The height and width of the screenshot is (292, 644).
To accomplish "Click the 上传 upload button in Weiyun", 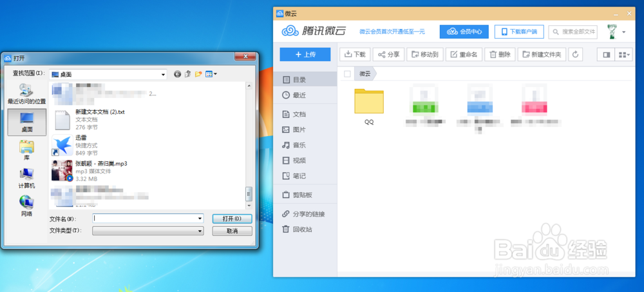I will click(x=305, y=54).
